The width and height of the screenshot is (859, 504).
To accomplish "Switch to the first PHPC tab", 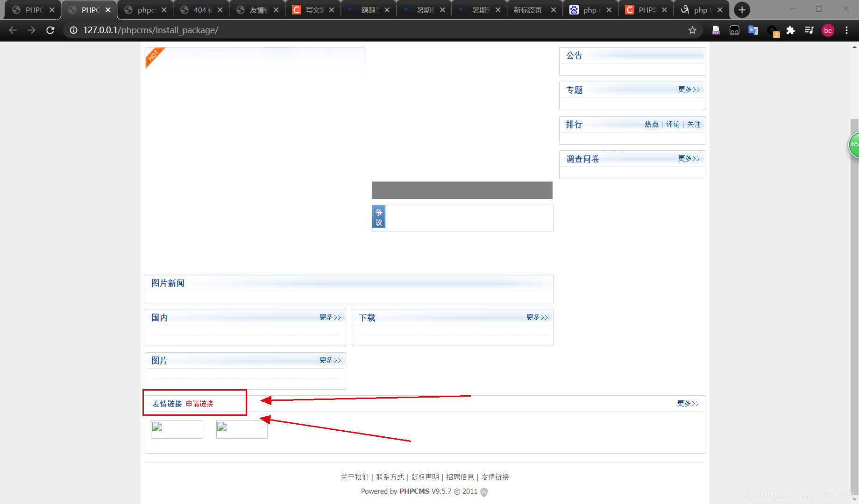I will click(x=33, y=10).
